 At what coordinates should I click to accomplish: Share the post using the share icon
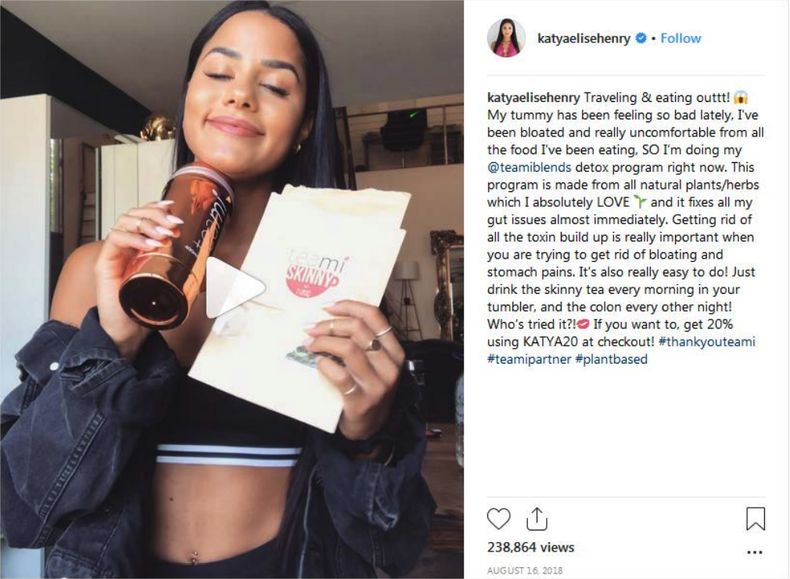pos(537,519)
